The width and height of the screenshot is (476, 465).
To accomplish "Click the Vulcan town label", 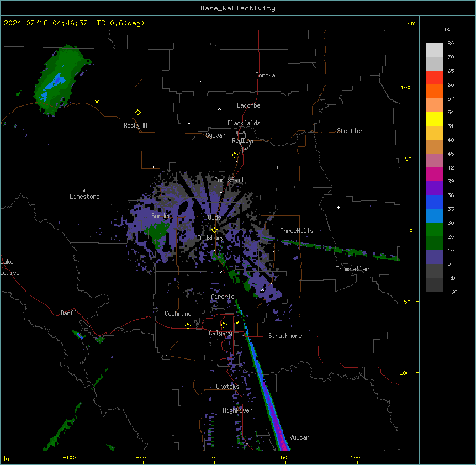I will (299, 437).
